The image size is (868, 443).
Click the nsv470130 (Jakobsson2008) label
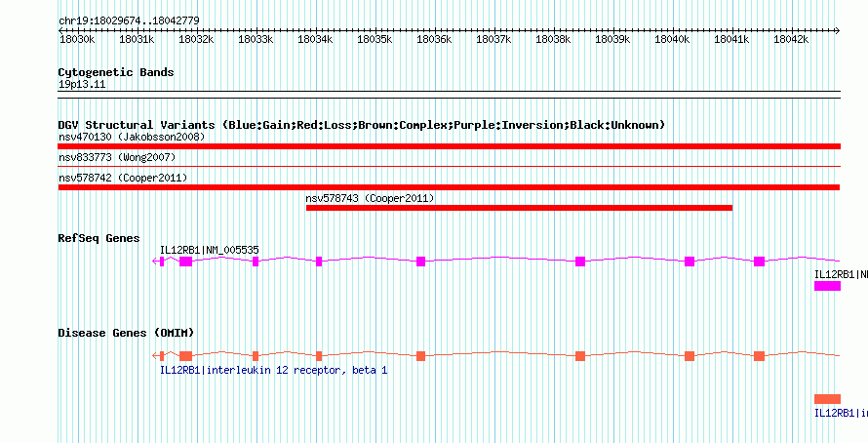[132, 137]
